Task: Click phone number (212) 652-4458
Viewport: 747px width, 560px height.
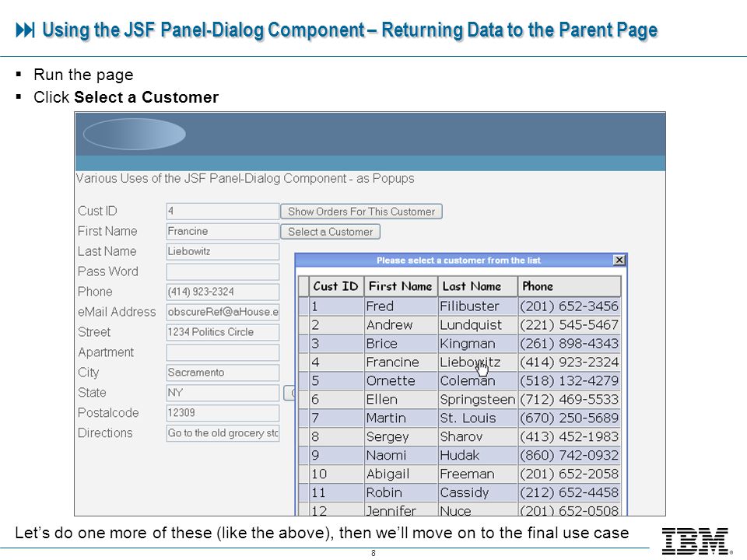Action: (x=570, y=492)
